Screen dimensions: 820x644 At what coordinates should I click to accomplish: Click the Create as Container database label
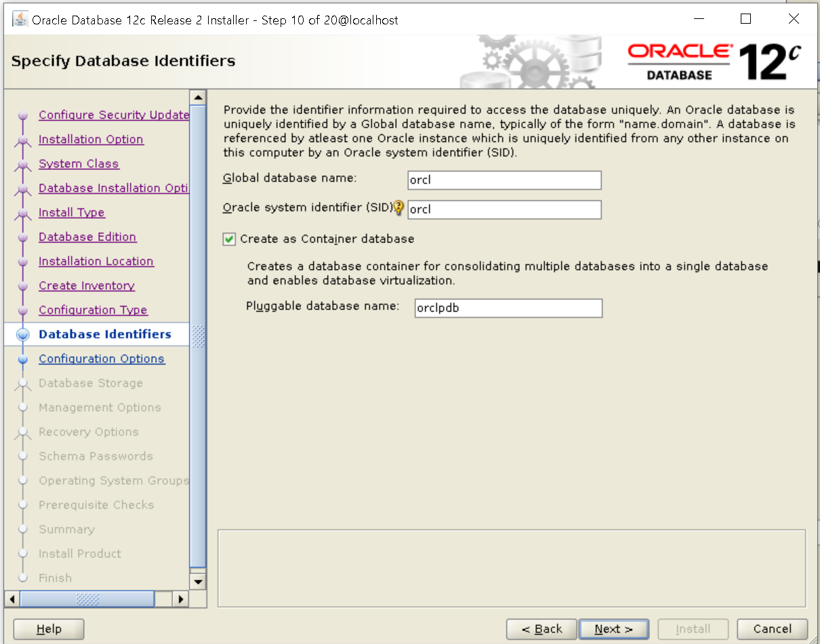pos(327,239)
